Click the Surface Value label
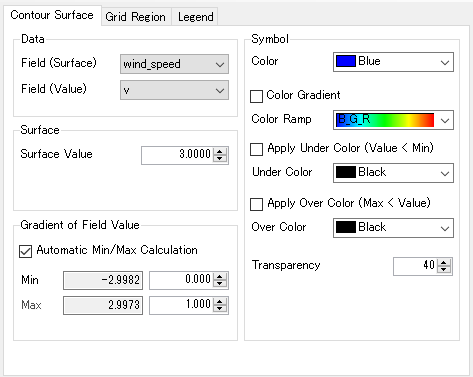This screenshot has width=473, height=377. pos(56,154)
